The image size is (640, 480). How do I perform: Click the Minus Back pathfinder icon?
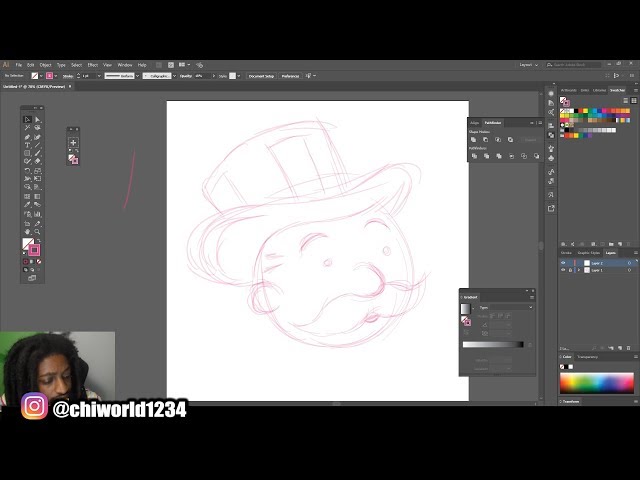tap(536, 156)
